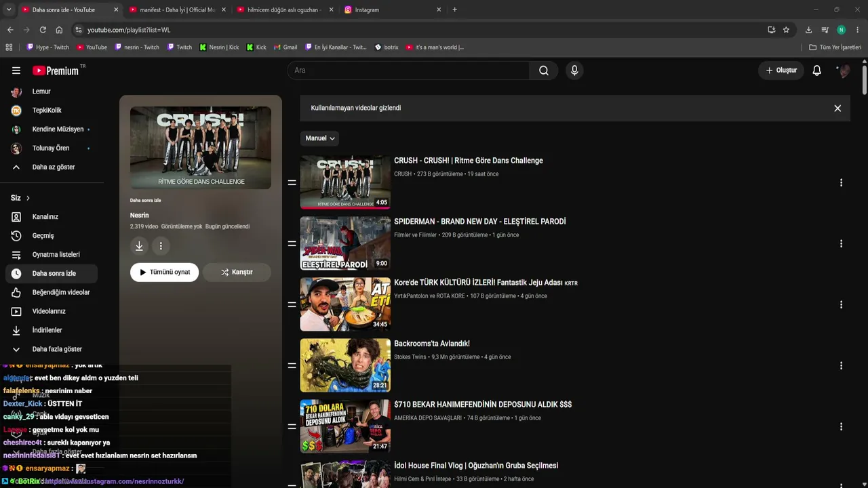Dismiss the 'Kullanılamayan videolar gizlendi' banner

tap(837, 108)
